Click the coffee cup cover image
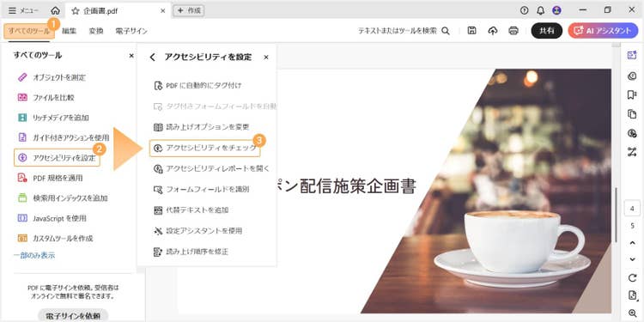The height and width of the screenshot is (322, 644). (486, 191)
